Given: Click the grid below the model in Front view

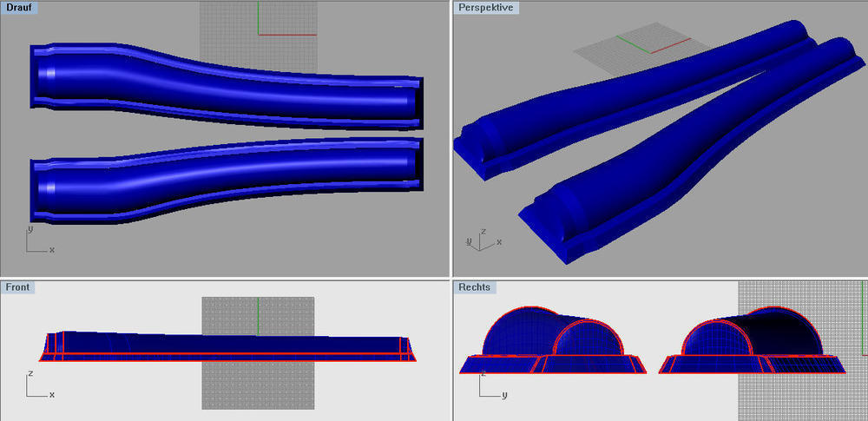Looking at the screenshot, I should [258, 386].
